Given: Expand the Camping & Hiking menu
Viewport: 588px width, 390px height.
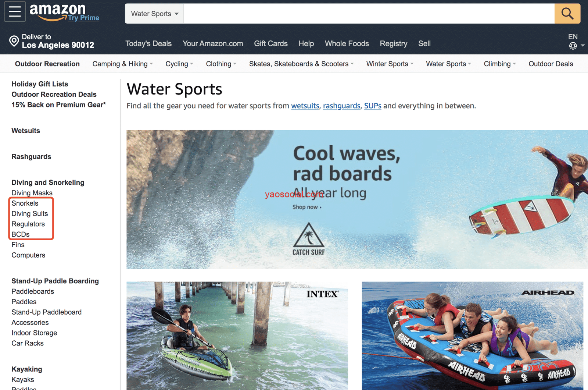Looking at the screenshot, I should coord(122,64).
